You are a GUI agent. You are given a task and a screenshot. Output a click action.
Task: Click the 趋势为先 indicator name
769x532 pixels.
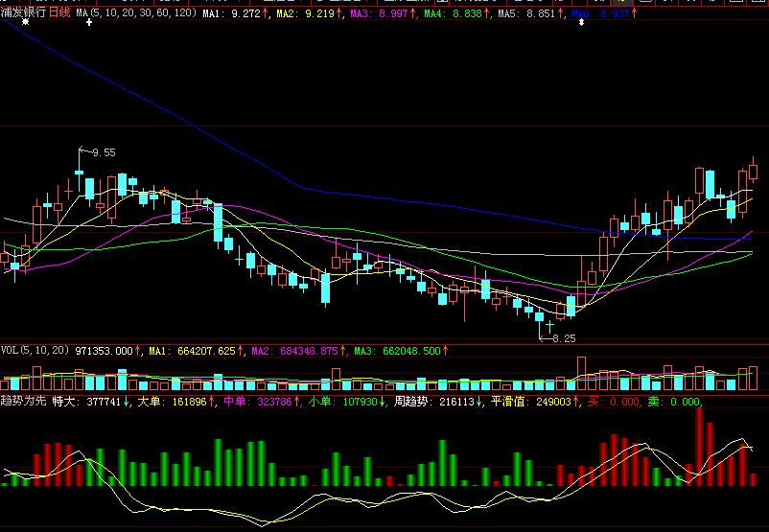(24, 403)
